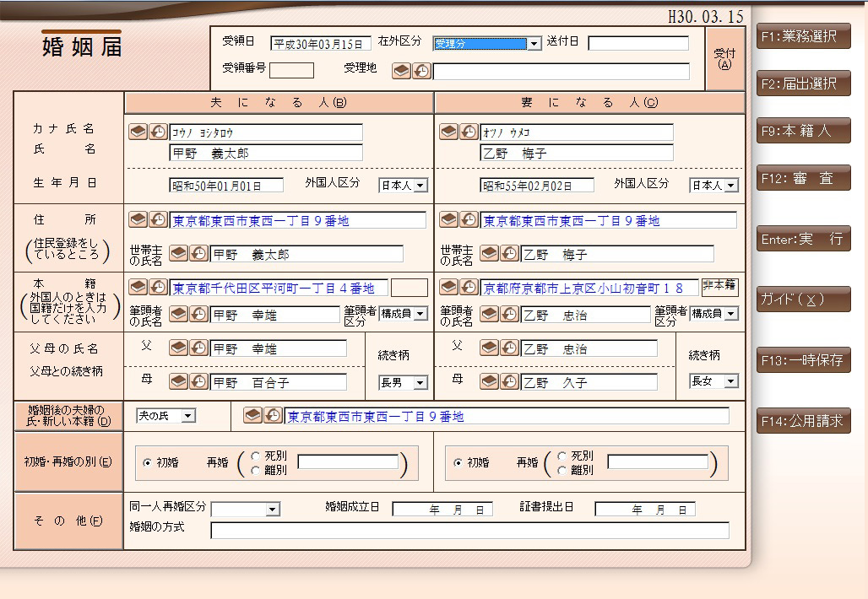Click clock icon beside wife's 本籍 address
The width and height of the screenshot is (868, 599).
(469, 287)
